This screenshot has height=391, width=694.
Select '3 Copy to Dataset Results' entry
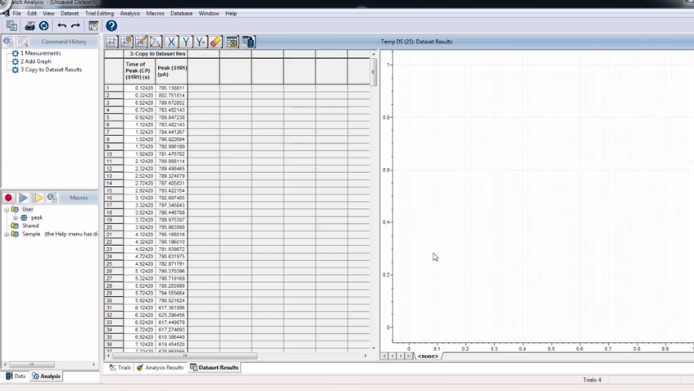tap(51, 70)
